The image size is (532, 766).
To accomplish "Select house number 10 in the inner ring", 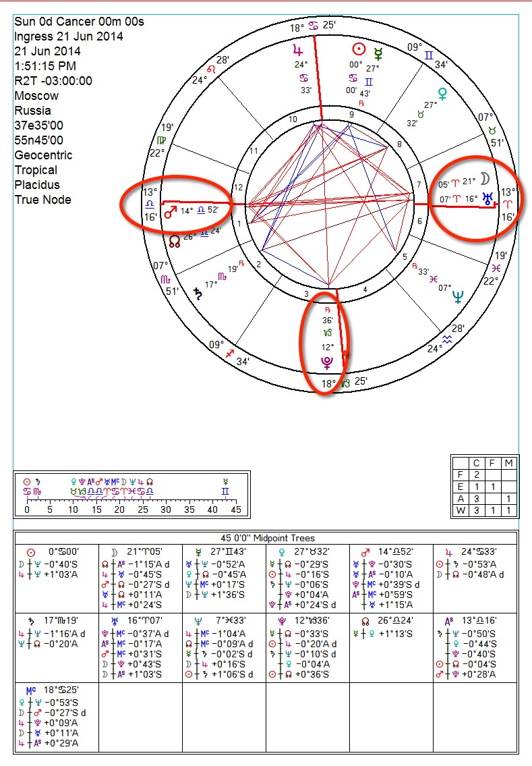I will 293,119.
